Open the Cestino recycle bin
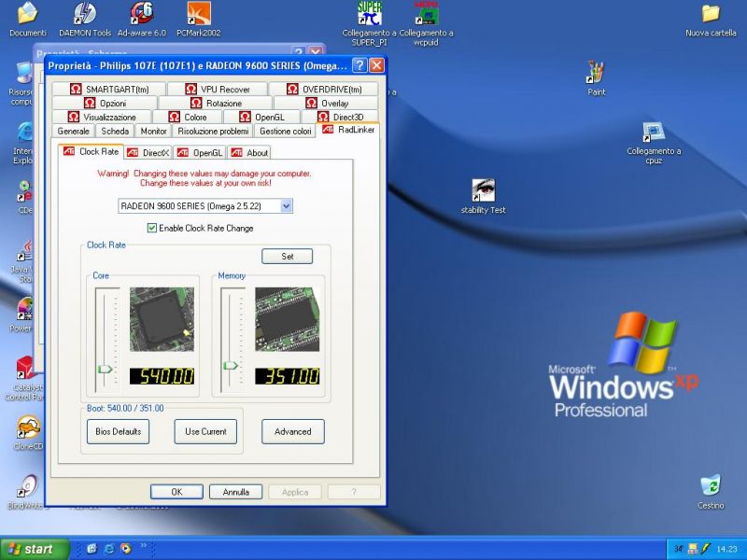The width and height of the screenshot is (747, 560). [x=711, y=492]
